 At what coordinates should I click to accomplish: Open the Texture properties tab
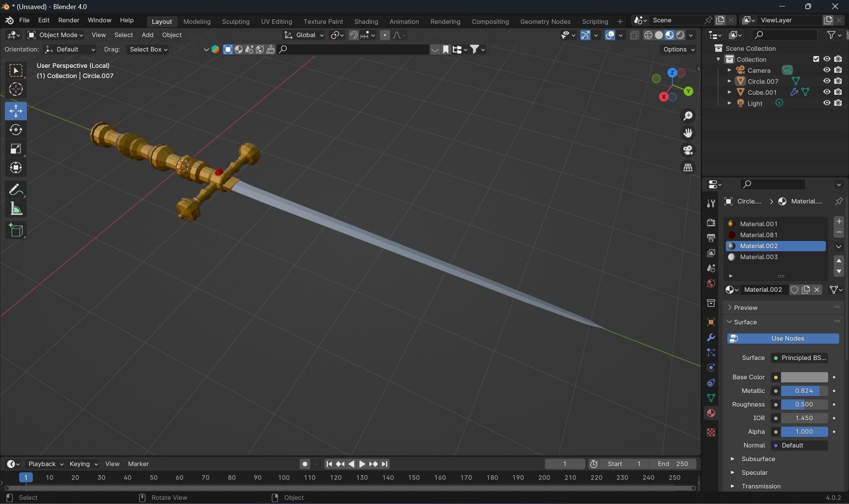[711, 432]
